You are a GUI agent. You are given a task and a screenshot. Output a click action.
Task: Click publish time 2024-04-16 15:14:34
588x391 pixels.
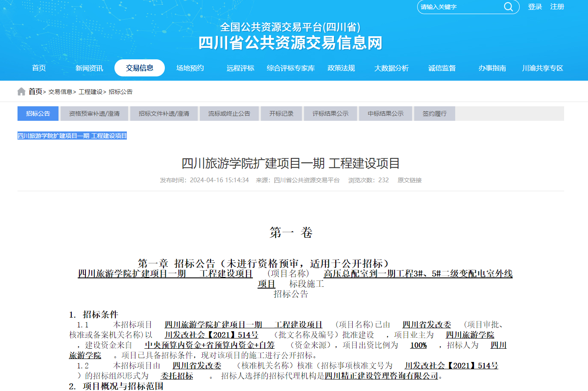coord(219,180)
